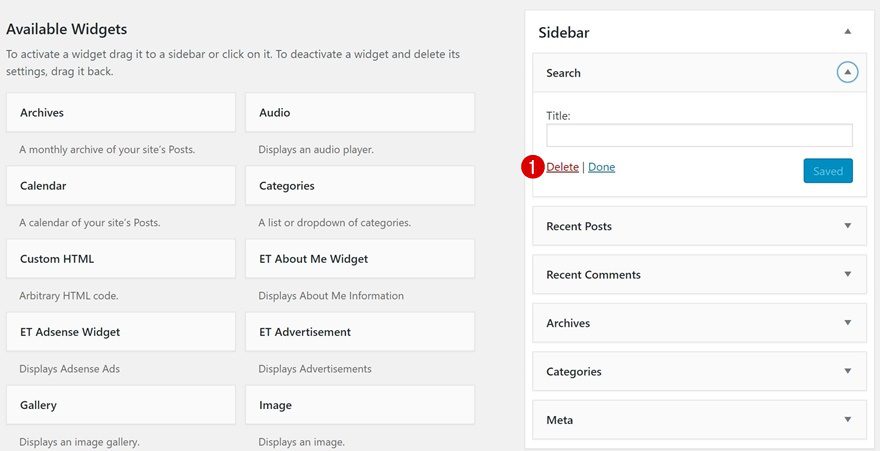Screen dimensions: 880x451
Task: Click the Done link
Action: point(601,167)
